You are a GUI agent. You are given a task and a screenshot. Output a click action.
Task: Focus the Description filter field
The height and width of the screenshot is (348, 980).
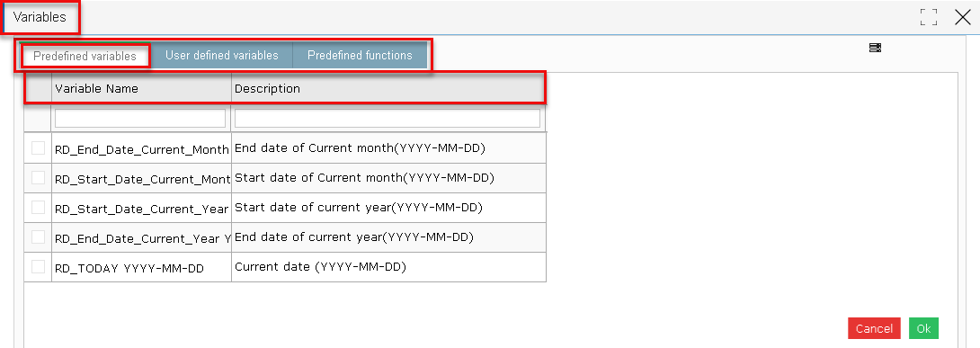[x=388, y=118]
